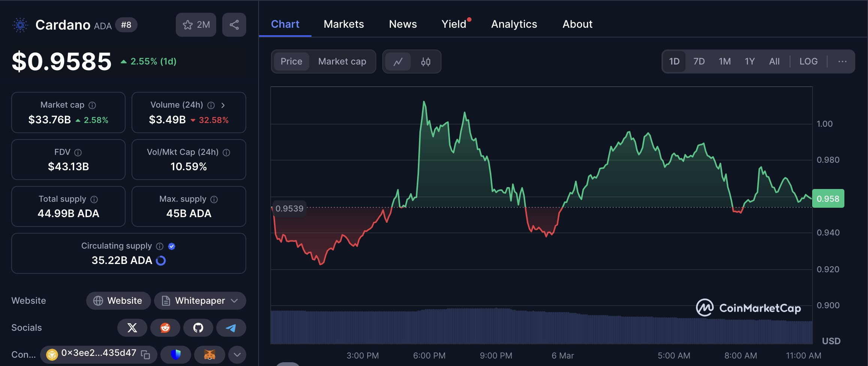Click the 6 Mar date axis label
The width and height of the screenshot is (868, 366).
(563, 355)
